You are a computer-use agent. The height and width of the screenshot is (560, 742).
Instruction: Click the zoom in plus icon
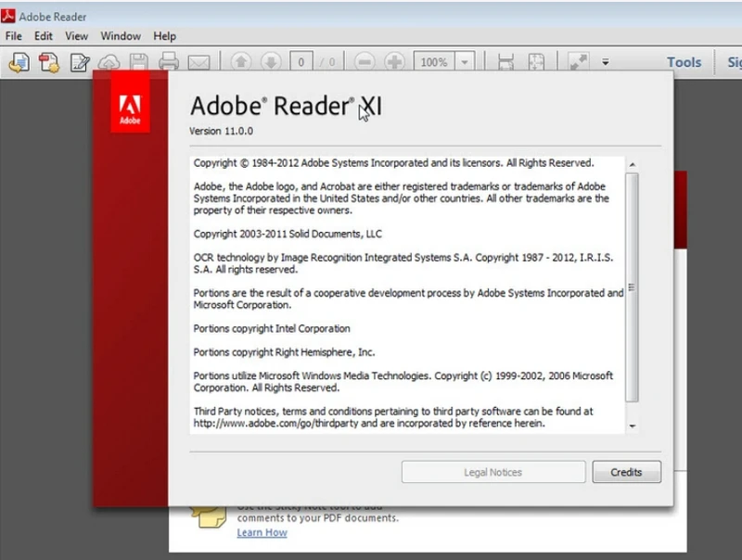(x=394, y=62)
